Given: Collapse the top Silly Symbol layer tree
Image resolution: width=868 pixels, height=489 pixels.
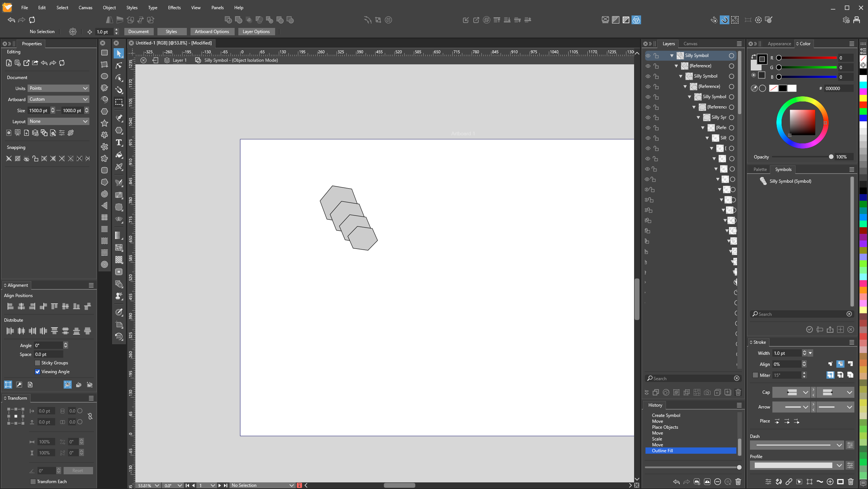Looking at the screenshot, I should click(672, 56).
